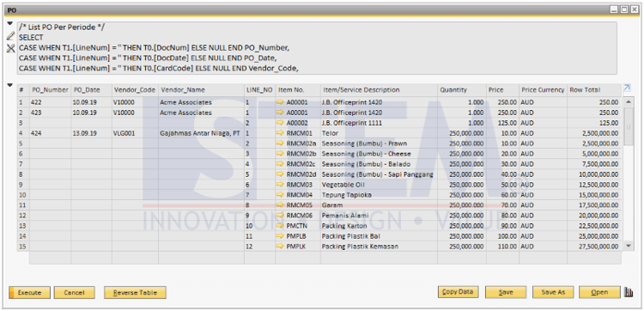Click the Cancel button

pos(75,292)
